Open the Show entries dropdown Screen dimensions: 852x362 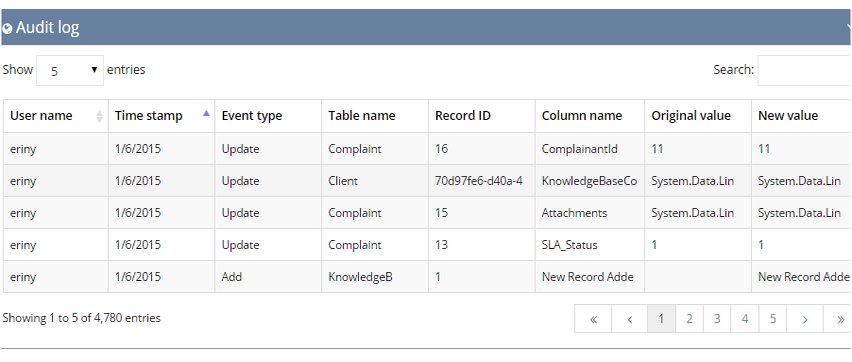pos(70,70)
